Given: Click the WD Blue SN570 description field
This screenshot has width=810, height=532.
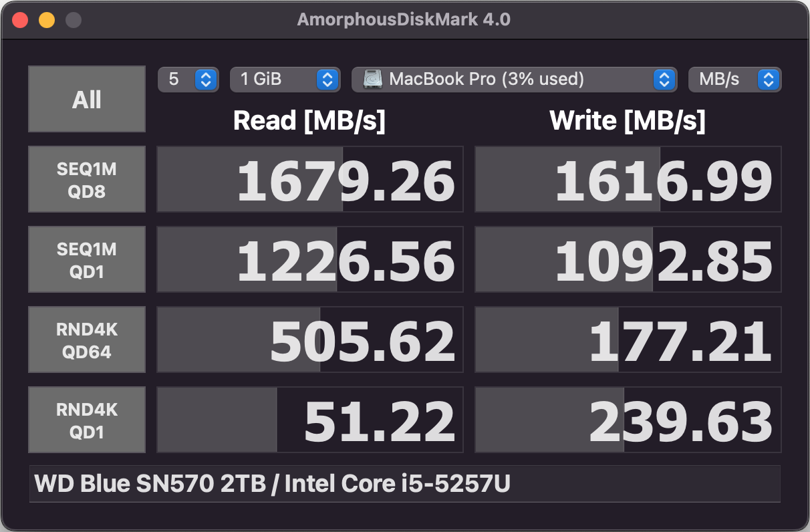Looking at the screenshot, I should pyautogui.click(x=404, y=483).
